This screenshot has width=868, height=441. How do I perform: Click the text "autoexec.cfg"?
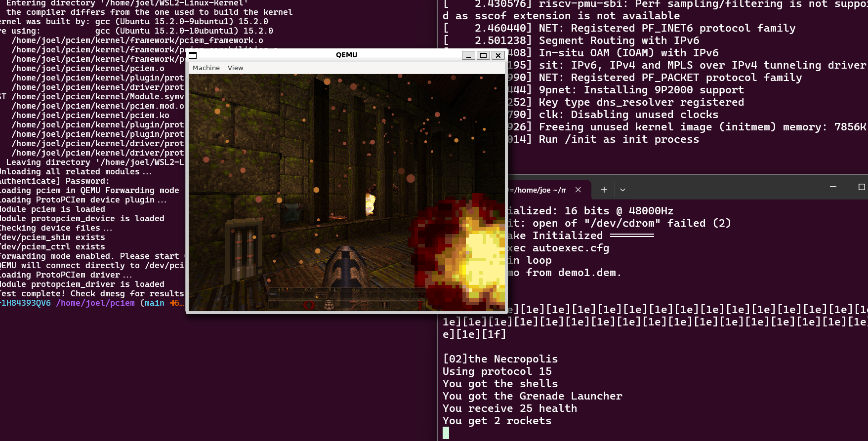pos(571,248)
